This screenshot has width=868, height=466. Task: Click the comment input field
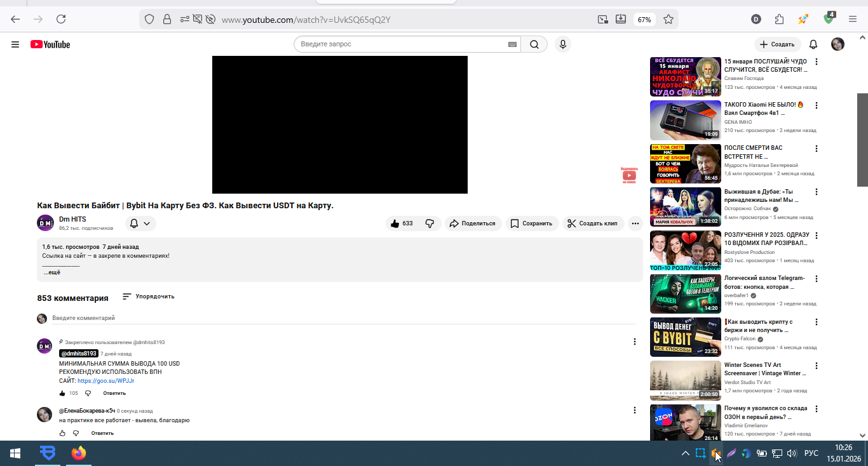[x=344, y=318]
